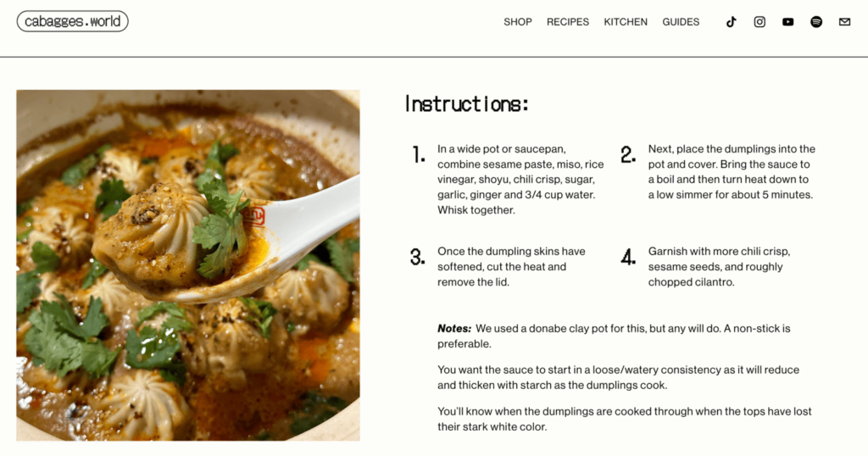The width and height of the screenshot is (868, 456).
Task: Click the large step number '4.'
Action: (x=628, y=258)
